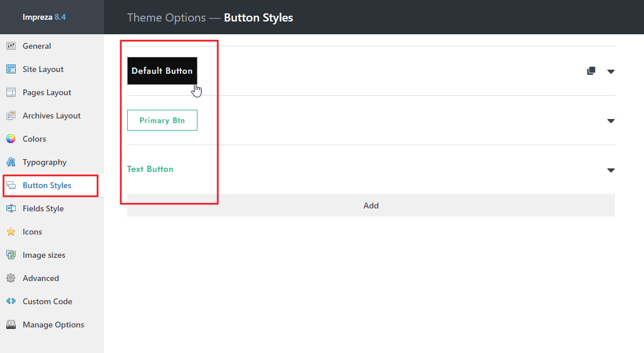644x353 pixels.
Task: Click the black Default Button preview
Action: click(162, 71)
